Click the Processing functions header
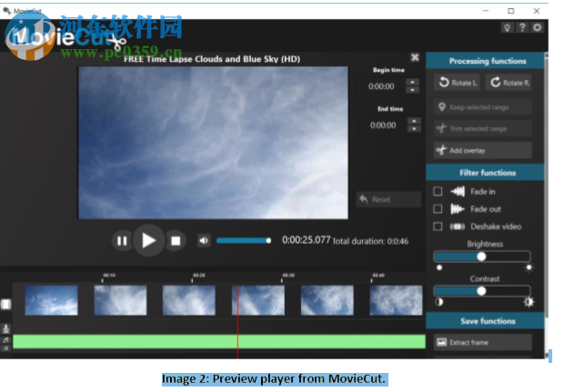 (x=486, y=61)
